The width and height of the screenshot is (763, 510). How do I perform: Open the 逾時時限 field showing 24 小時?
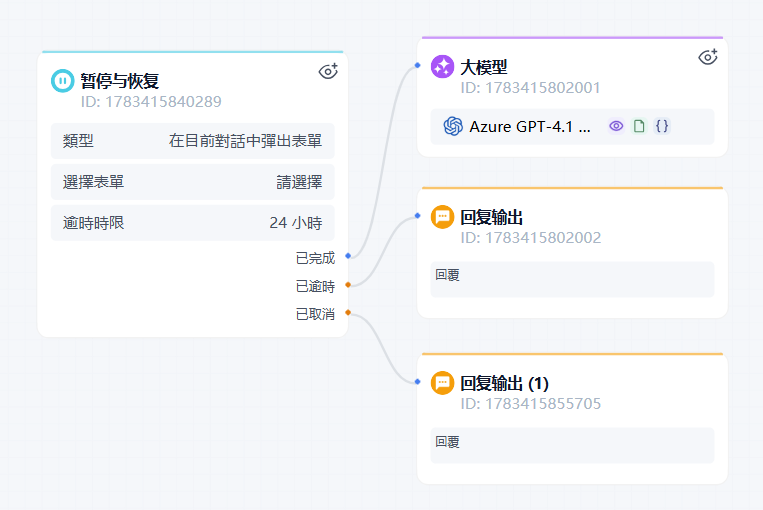coord(193,223)
